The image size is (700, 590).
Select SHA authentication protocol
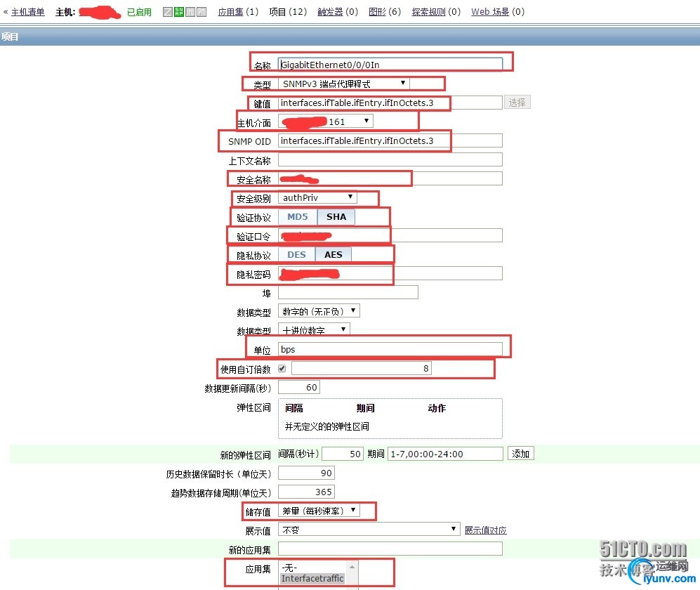tap(336, 216)
